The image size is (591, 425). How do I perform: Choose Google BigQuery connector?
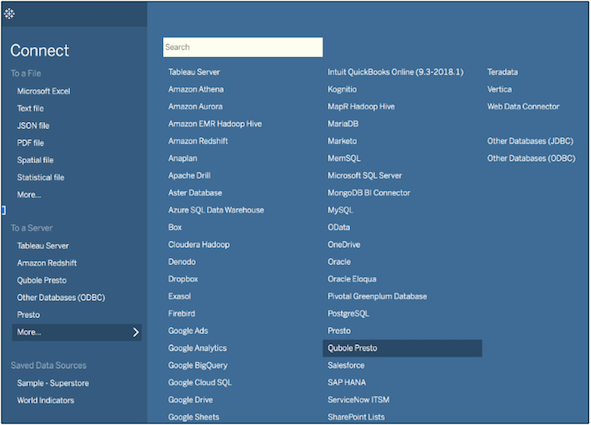tap(198, 365)
